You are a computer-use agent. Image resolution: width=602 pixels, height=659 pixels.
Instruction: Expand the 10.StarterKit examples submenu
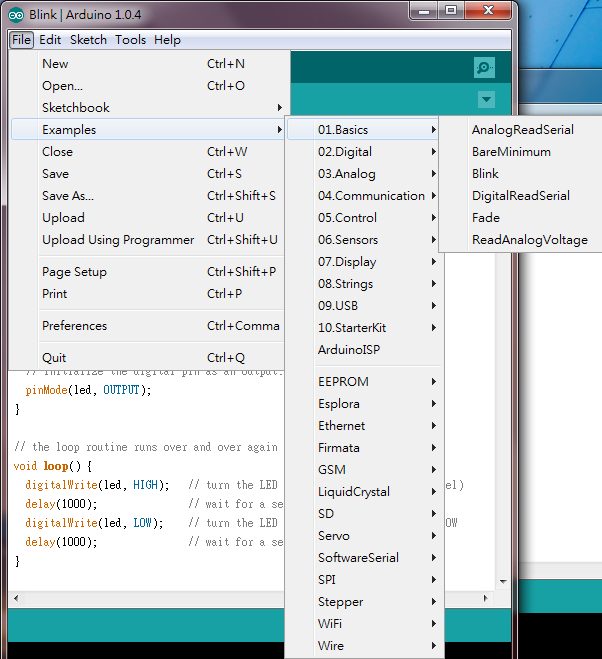tap(363, 327)
